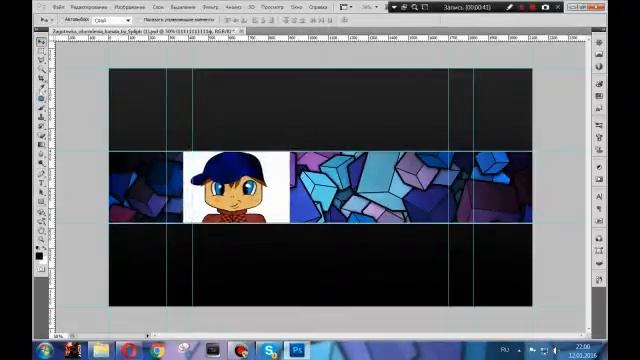The image size is (640, 360).
Task: Click the Auto-Align Layers icon in the options bar
Action: [x=345, y=20]
